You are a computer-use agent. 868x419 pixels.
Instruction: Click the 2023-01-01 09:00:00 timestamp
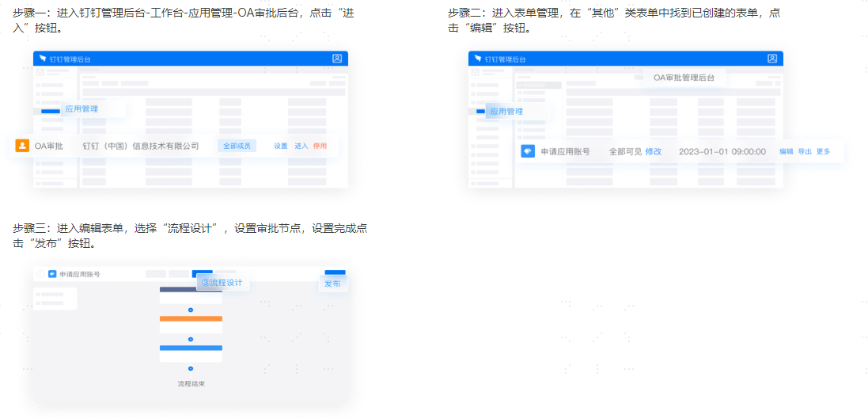pyautogui.click(x=722, y=151)
